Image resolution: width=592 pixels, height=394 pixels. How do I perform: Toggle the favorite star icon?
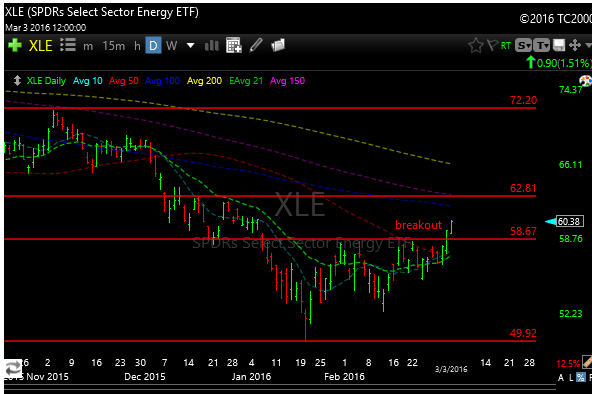(476, 46)
